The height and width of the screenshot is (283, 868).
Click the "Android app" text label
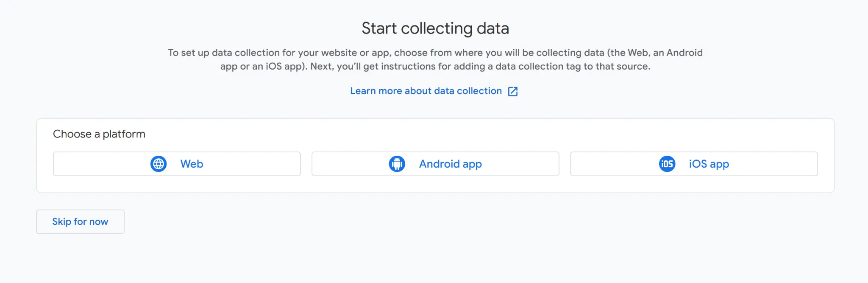(450, 164)
